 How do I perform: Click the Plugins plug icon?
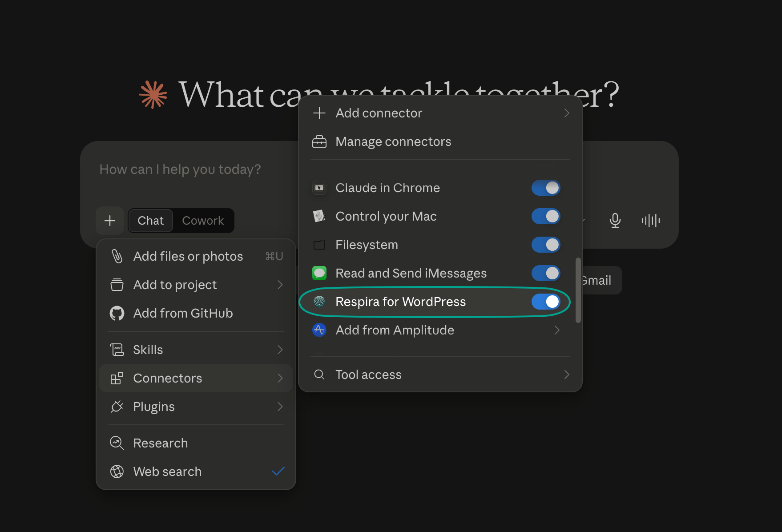click(117, 407)
